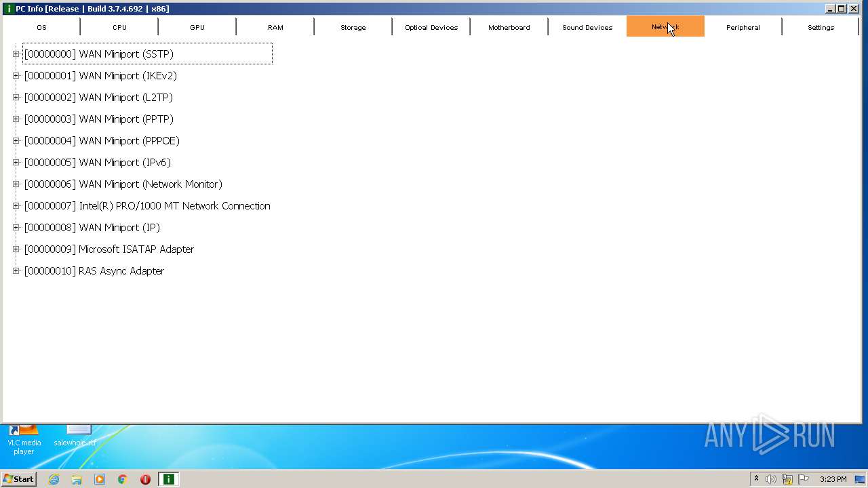Select [00000005] WAN Miniport (IPv6) entry
Screen dimensions: 868x488
pyautogui.click(x=98, y=163)
